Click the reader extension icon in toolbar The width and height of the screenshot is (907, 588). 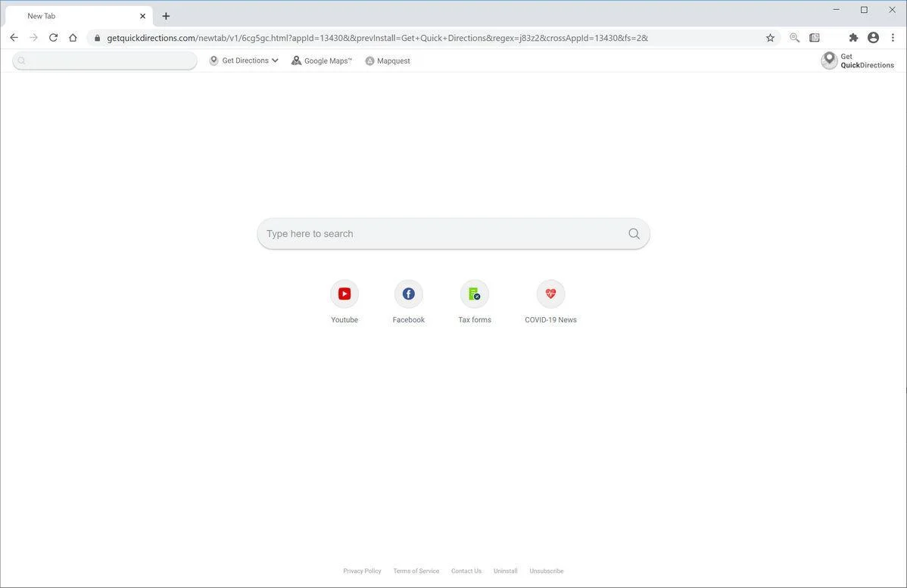pos(815,38)
